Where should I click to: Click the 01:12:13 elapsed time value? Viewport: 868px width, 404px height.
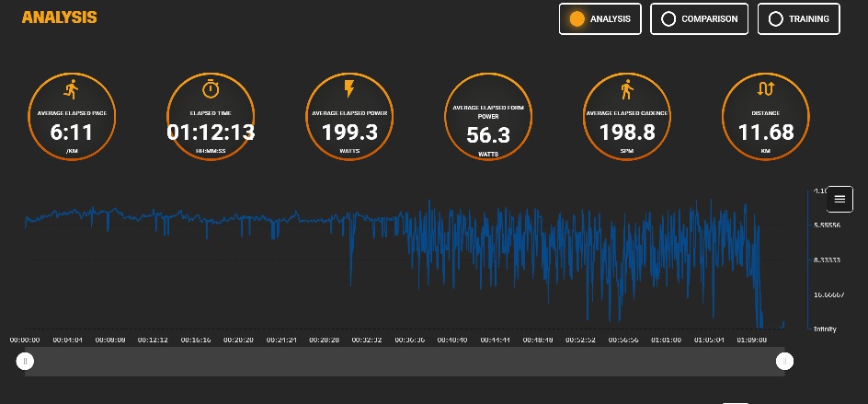click(x=211, y=133)
